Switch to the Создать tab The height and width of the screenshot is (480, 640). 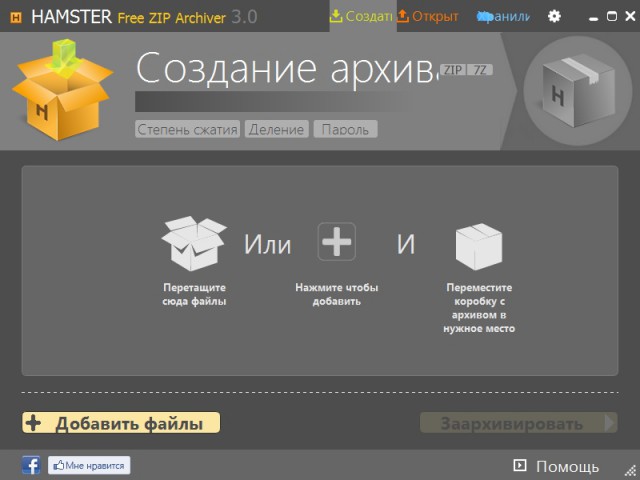(362, 16)
